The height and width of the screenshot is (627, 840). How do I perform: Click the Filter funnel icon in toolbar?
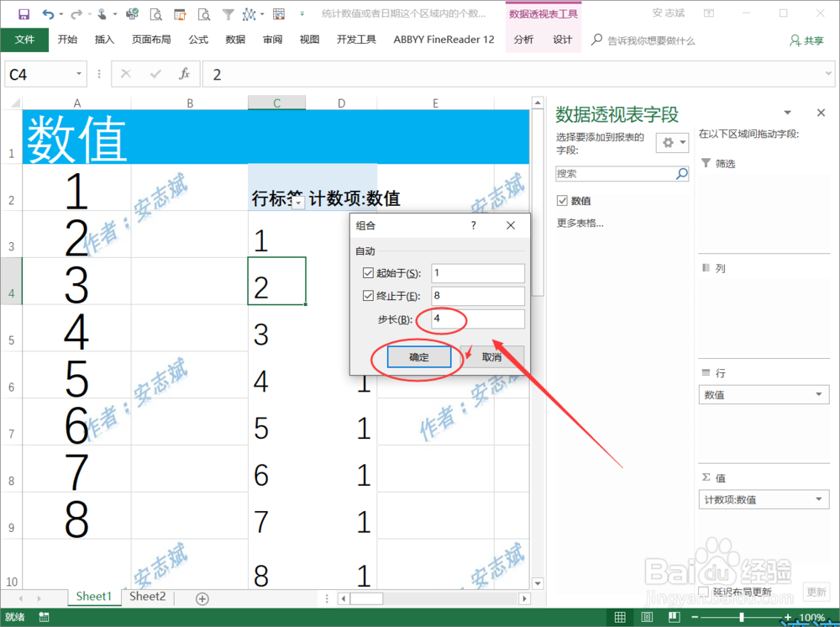pos(228,14)
